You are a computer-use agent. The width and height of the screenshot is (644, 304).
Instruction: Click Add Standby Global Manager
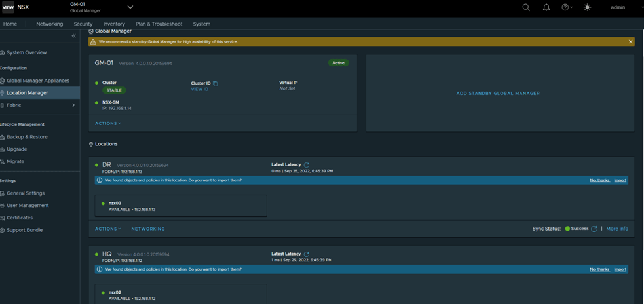pos(498,94)
